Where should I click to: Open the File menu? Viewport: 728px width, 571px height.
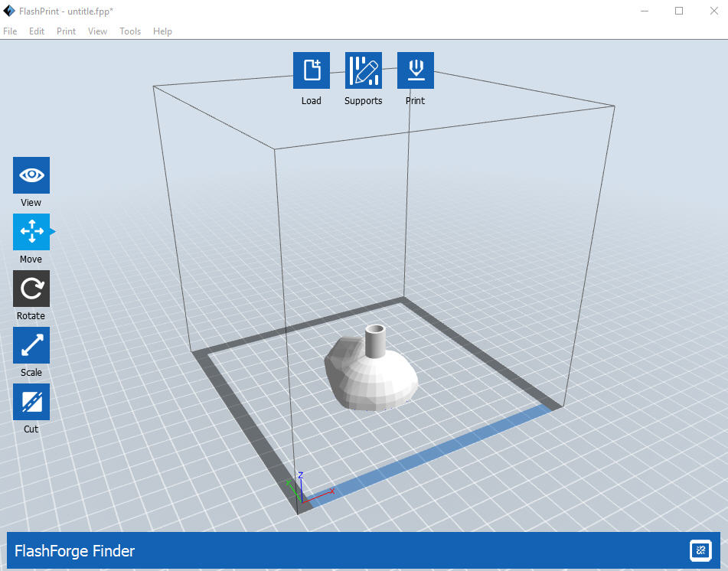coord(10,31)
